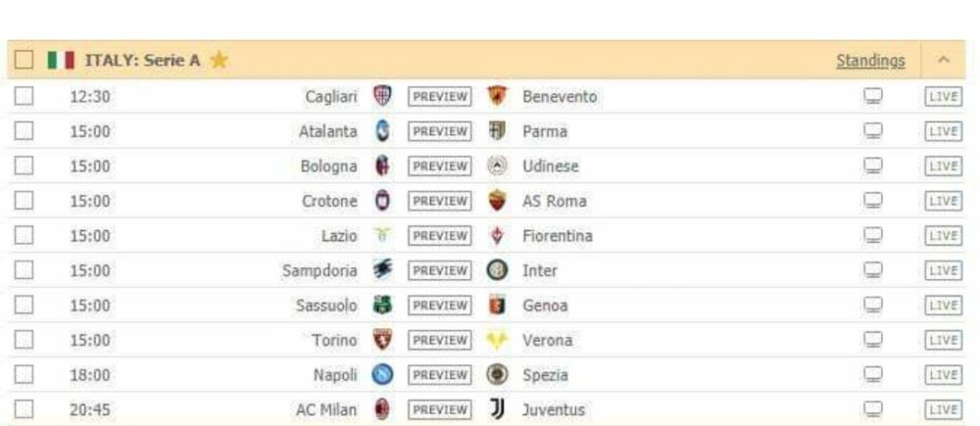Select all Serie A matches checkbox
Image resolution: width=980 pixels, height=426 pixels.
pos(24,60)
